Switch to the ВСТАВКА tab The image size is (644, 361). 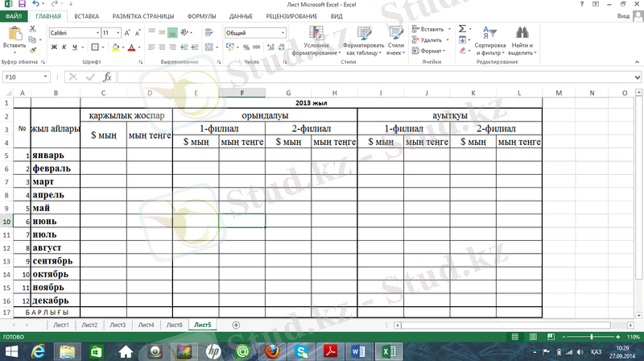click(x=87, y=16)
